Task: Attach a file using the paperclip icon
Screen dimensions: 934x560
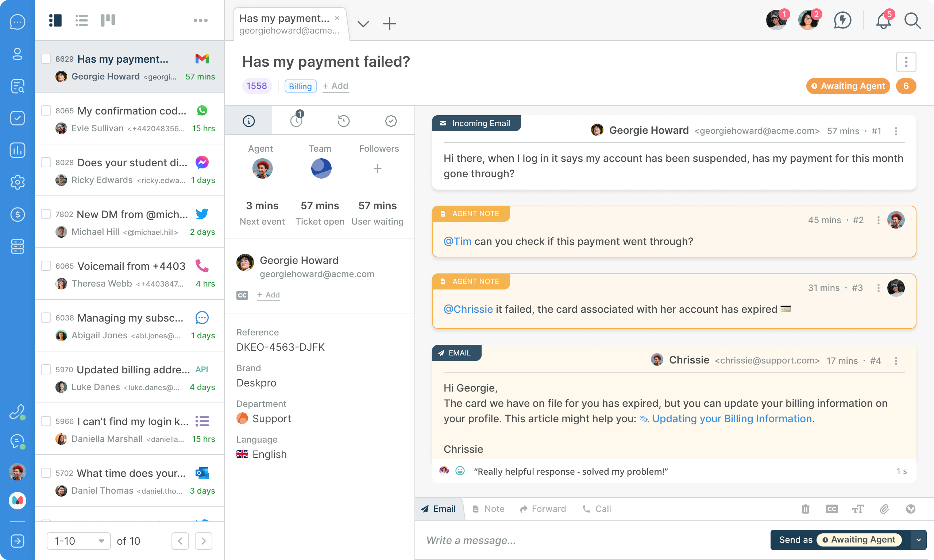Action: pos(884,509)
